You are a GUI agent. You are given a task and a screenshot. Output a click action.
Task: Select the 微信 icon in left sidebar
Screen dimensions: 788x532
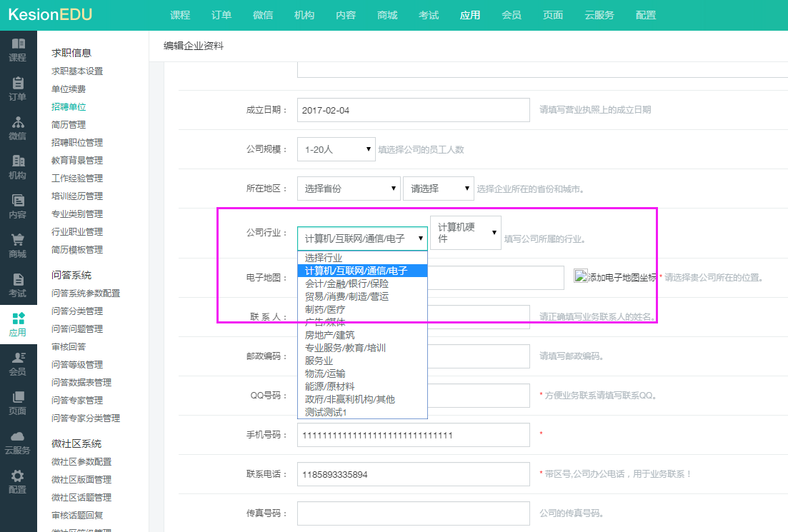18,123
